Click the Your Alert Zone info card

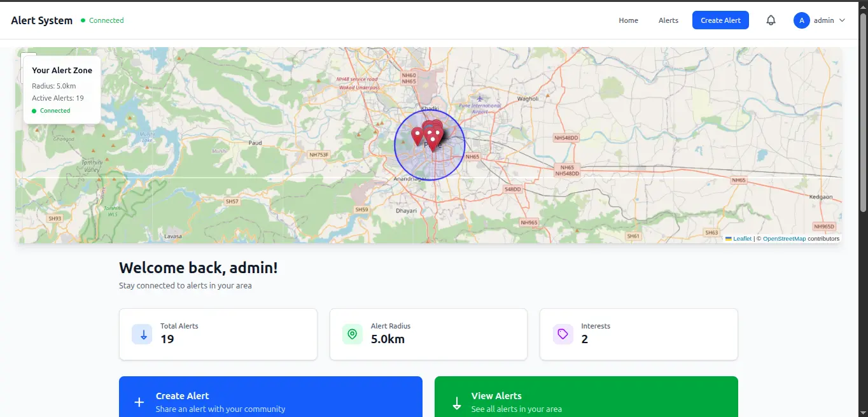point(62,89)
